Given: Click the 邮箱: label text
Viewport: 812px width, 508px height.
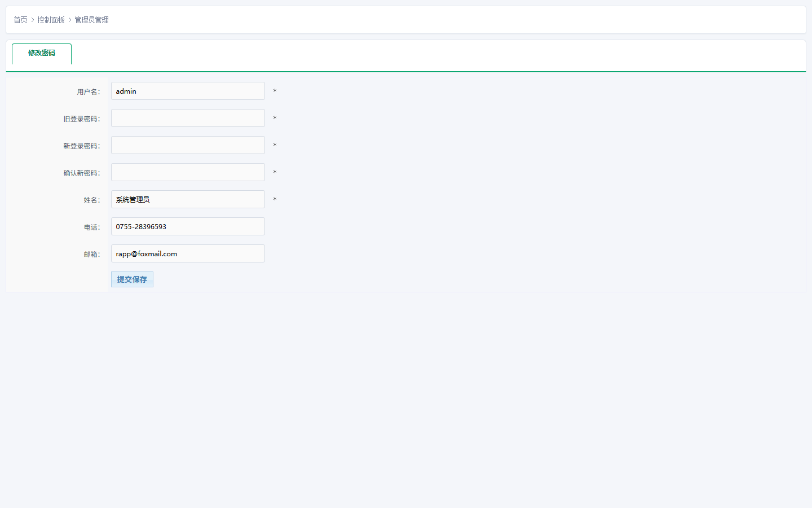Looking at the screenshot, I should point(92,254).
